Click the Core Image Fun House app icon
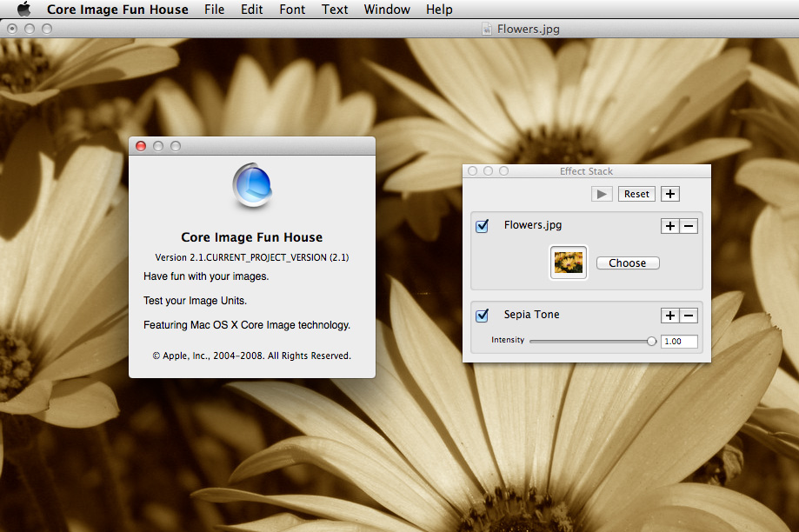 click(x=252, y=185)
